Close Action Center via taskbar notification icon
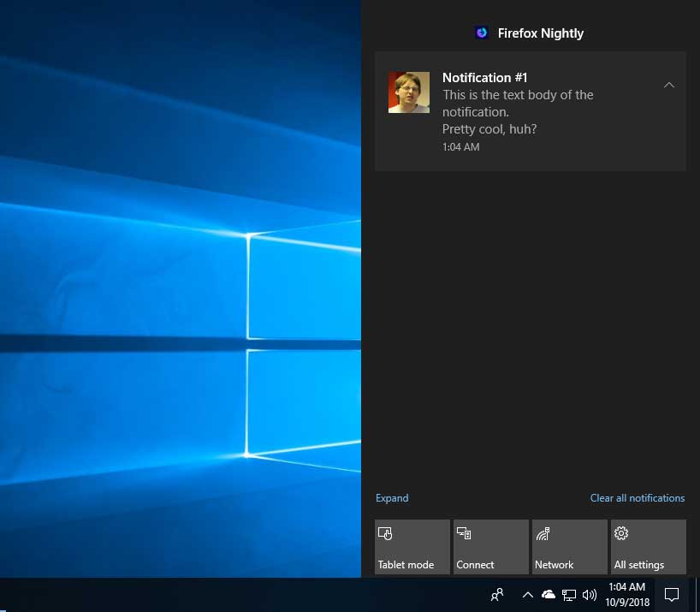 pos(672,594)
